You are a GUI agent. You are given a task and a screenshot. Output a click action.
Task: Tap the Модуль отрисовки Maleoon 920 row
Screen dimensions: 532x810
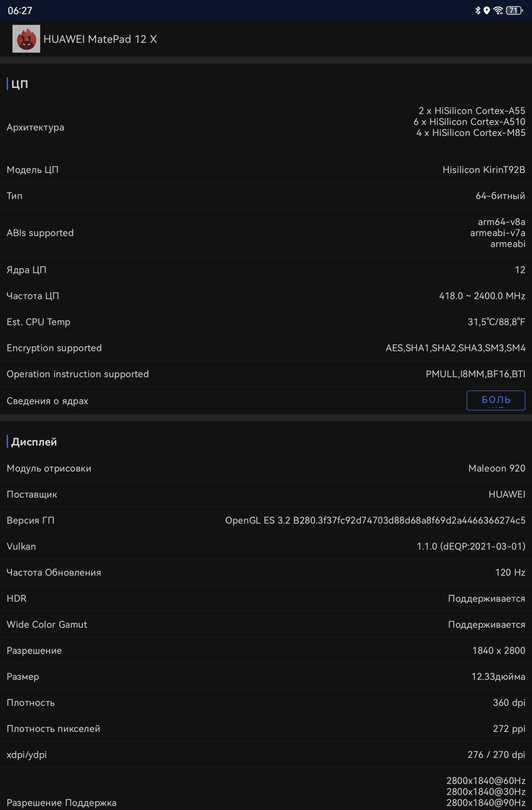266,468
